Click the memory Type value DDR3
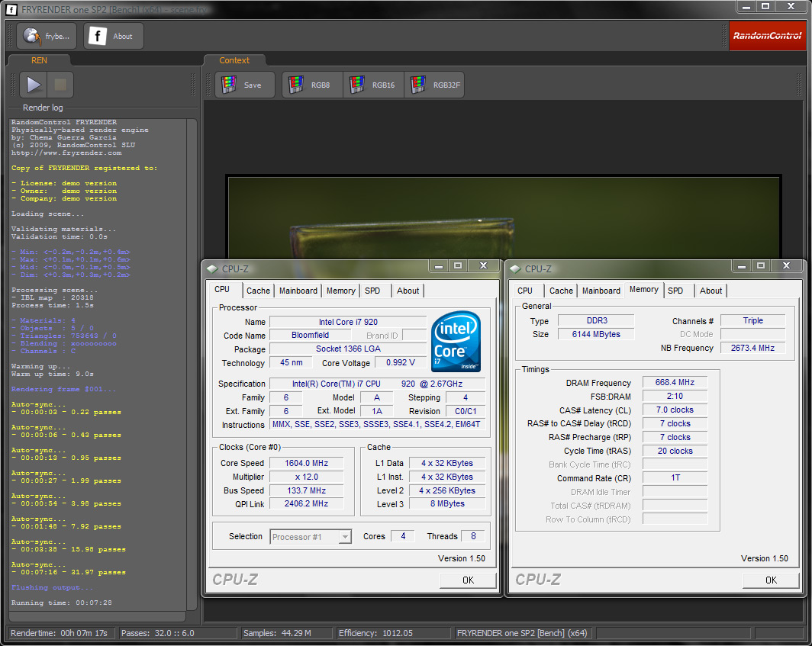 click(597, 321)
